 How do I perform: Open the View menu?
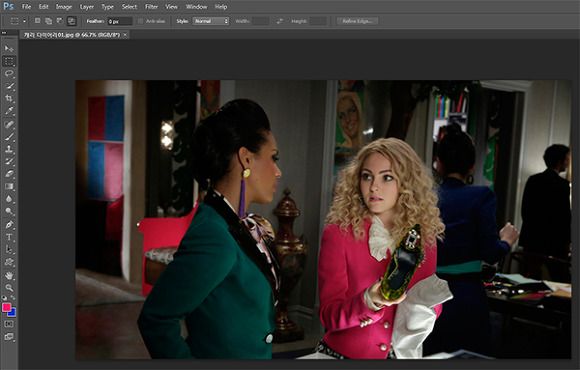[x=171, y=7]
